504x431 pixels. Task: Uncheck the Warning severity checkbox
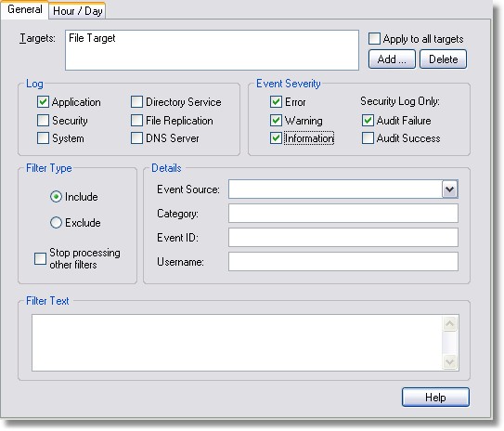point(276,121)
